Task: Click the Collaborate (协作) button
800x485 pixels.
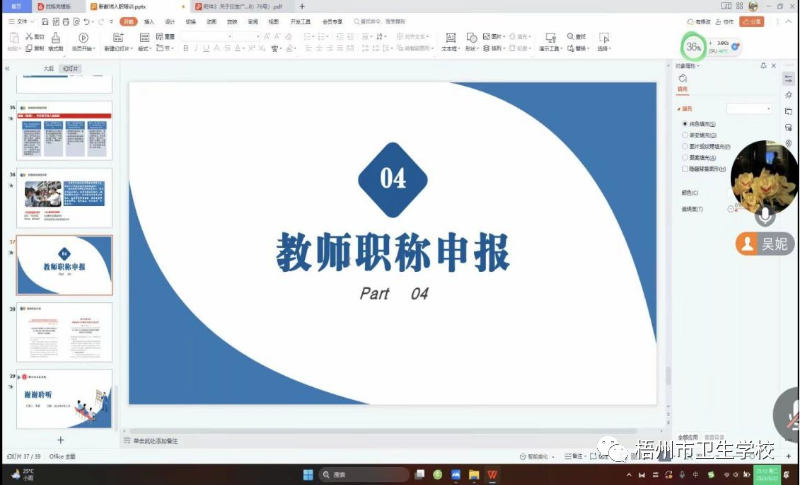Action: pyautogui.click(x=726, y=21)
